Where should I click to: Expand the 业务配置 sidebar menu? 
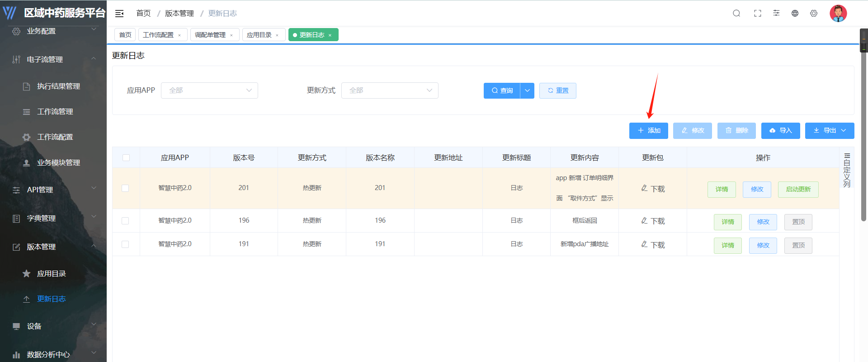point(53,31)
